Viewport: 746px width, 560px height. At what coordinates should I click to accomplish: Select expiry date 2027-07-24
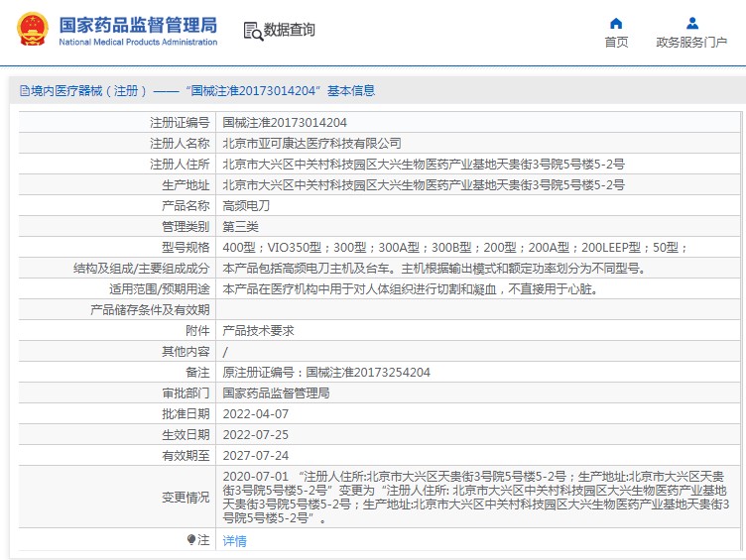click(256, 455)
